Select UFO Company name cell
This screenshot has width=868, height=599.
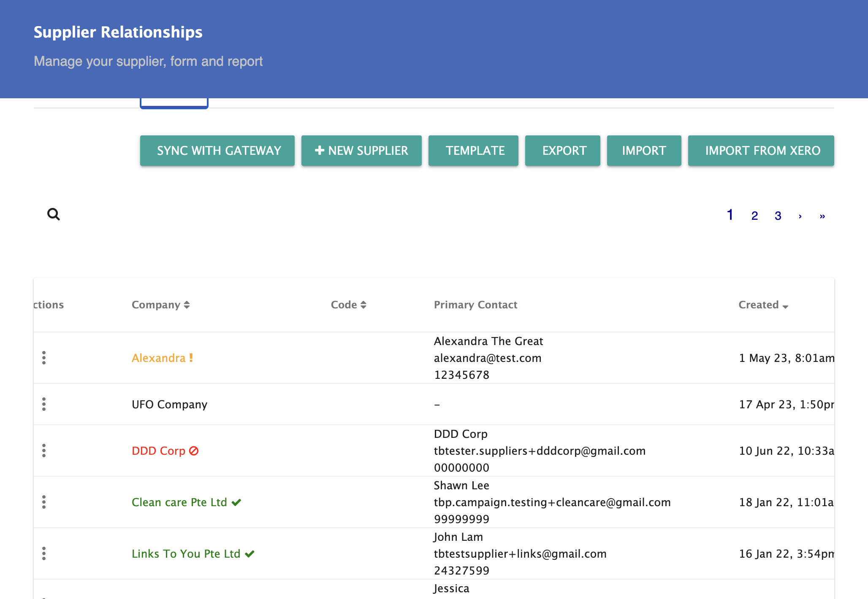(x=170, y=405)
